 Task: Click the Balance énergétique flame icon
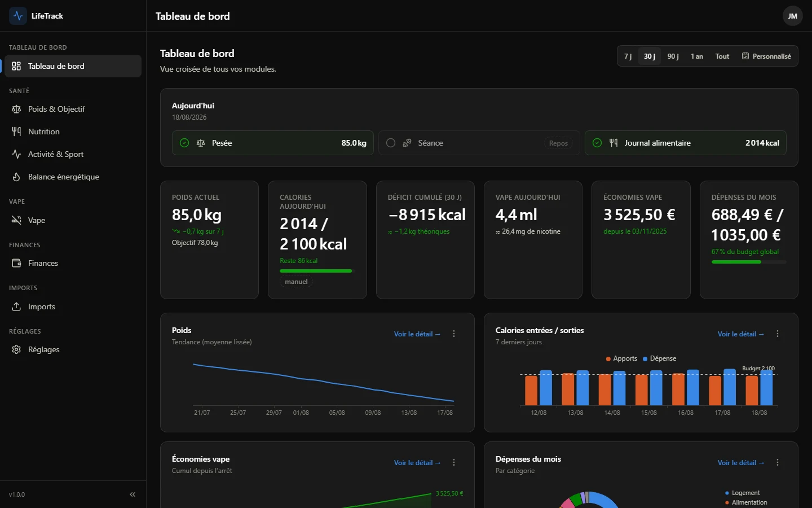[16, 177]
